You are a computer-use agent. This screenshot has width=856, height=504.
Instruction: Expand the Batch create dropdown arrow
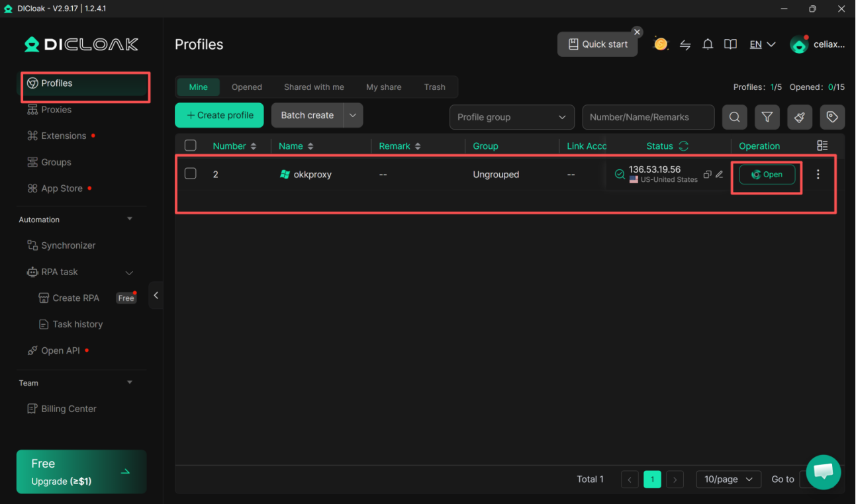click(x=353, y=115)
